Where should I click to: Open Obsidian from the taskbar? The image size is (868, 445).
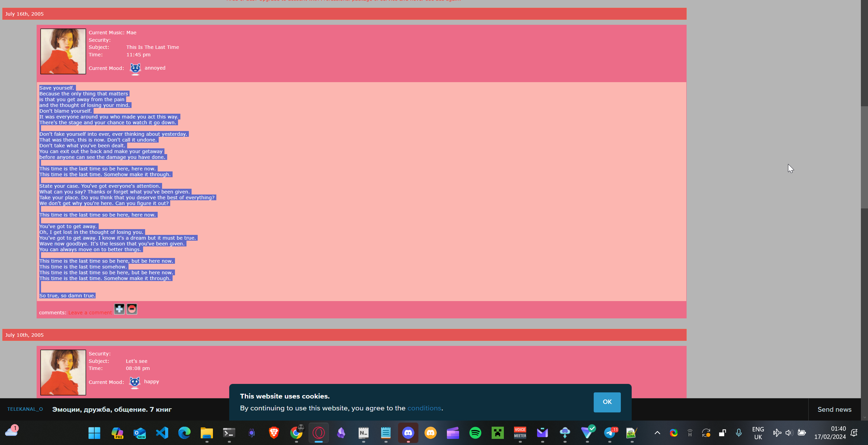pos(341,433)
